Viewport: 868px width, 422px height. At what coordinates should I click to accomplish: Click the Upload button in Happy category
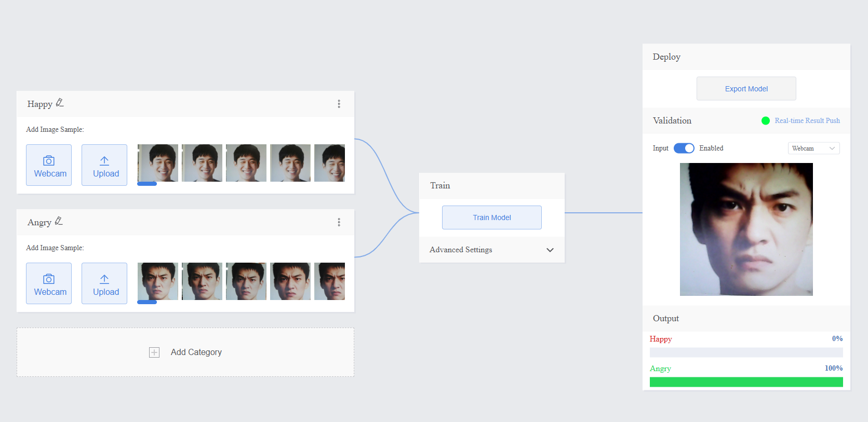click(x=104, y=165)
